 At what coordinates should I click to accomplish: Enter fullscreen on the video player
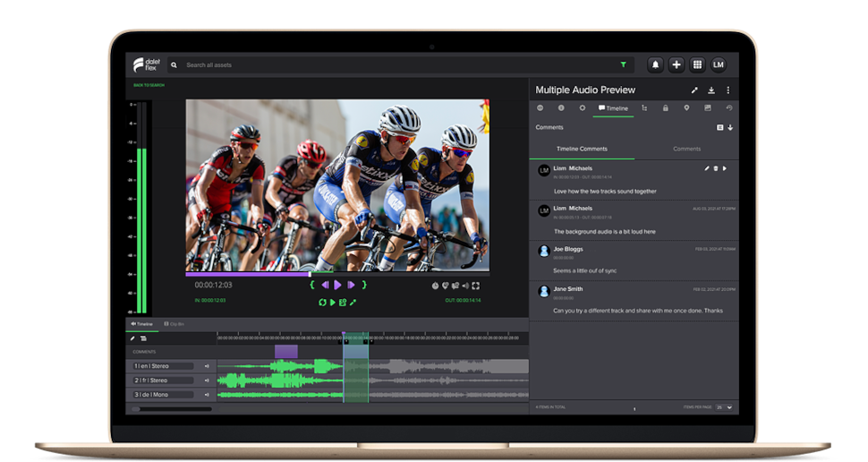476,286
